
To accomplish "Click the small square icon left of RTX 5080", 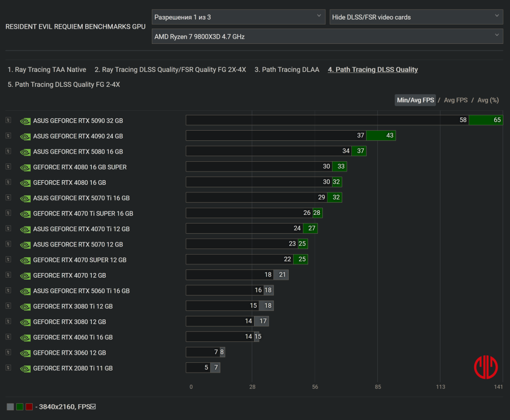I will [x=8, y=152].
